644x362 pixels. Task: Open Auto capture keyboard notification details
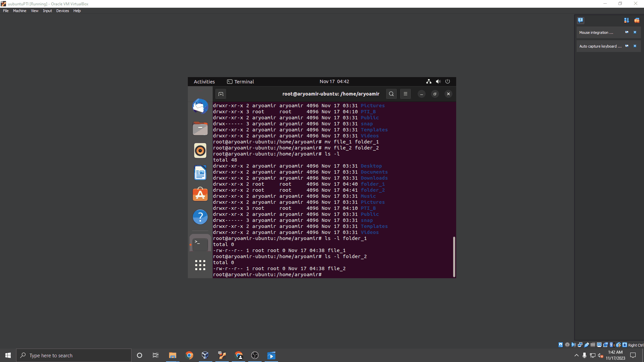[x=600, y=46]
